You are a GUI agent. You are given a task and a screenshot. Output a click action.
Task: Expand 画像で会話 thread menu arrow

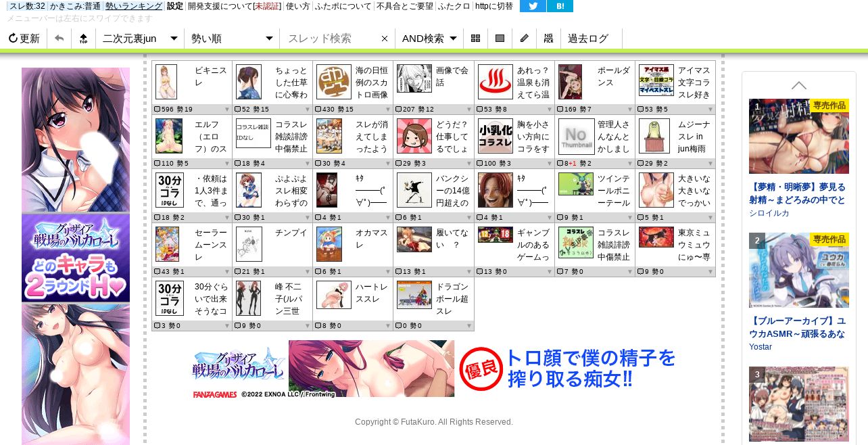coord(468,110)
